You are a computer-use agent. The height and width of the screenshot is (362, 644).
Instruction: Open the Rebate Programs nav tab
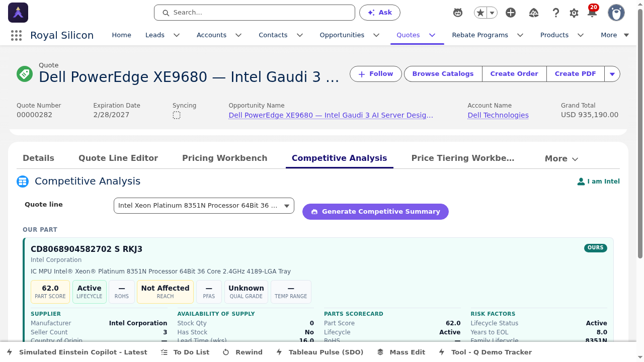click(x=480, y=35)
